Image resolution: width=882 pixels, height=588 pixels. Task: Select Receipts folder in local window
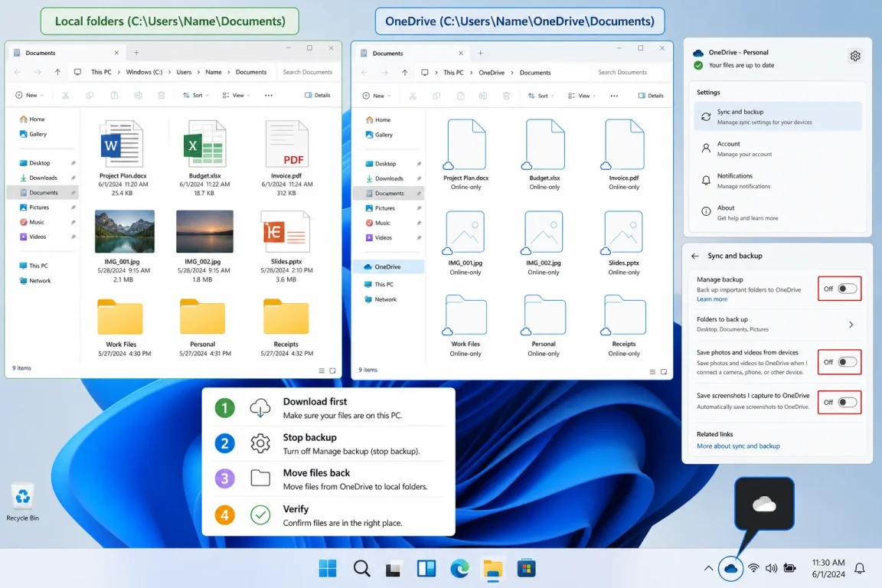point(286,328)
